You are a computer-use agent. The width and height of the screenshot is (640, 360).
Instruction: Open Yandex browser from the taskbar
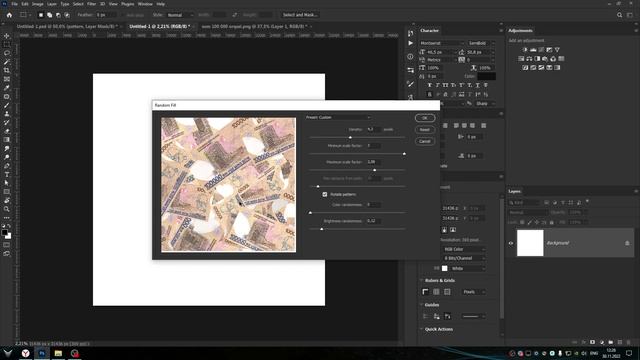(x=25, y=353)
